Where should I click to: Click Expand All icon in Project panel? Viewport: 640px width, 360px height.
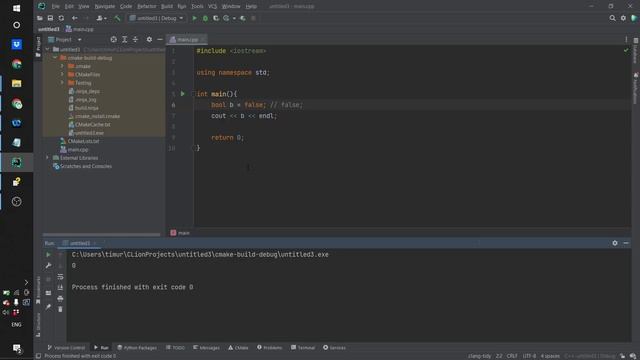click(x=124, y=39)
